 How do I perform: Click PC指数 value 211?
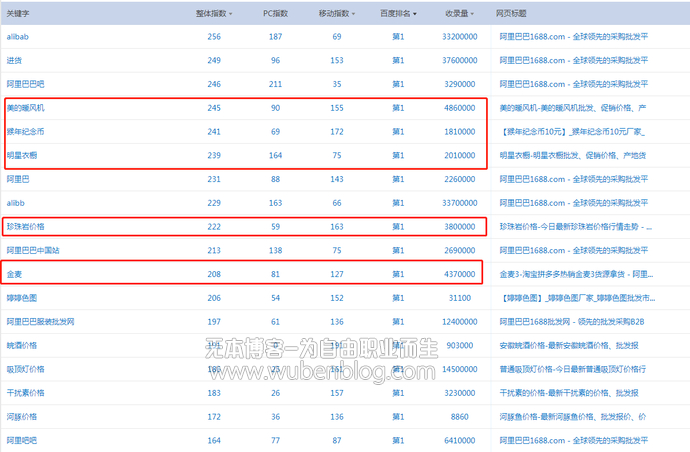click(x=275, y=85)
